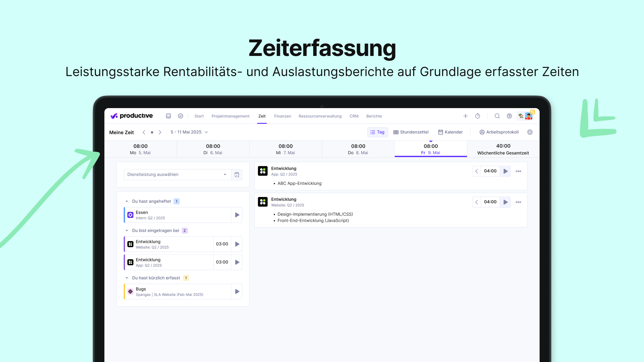644x362 pixels.
Task: Open search via the magnifier icon
Action: pos(497,116)
